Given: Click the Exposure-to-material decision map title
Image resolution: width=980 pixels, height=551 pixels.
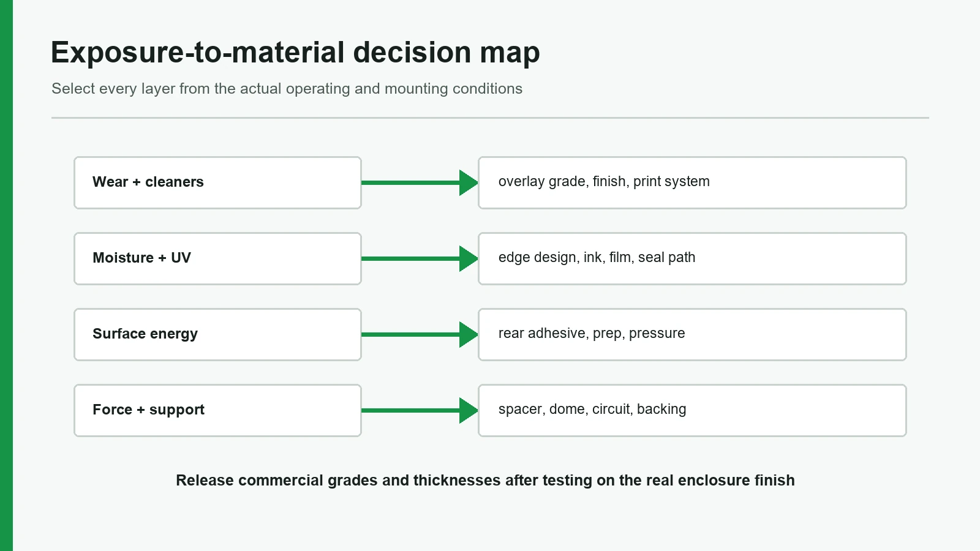Looking at the screenshot, I should (x=295, y=53).
